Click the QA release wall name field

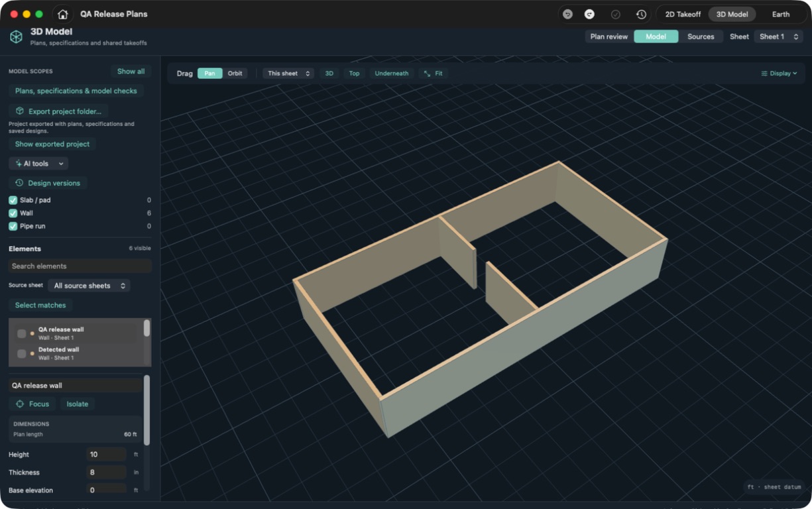(x=75, y=385)
